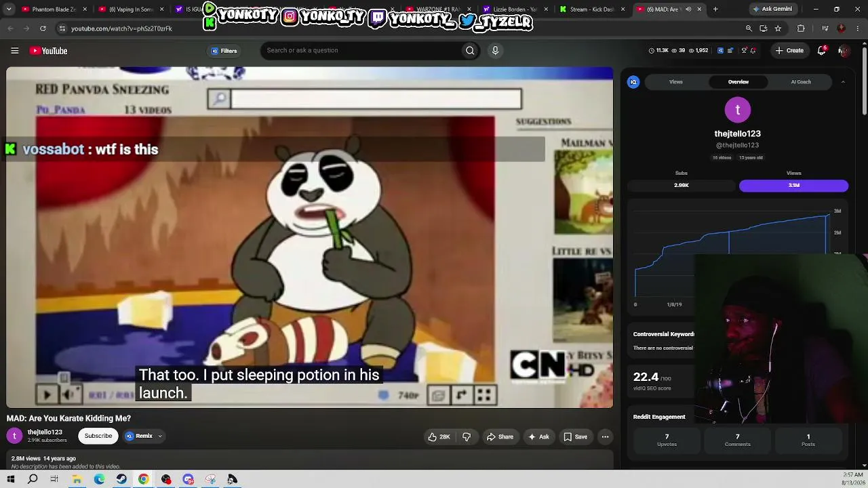Open the Ask Gemini button

772,9
